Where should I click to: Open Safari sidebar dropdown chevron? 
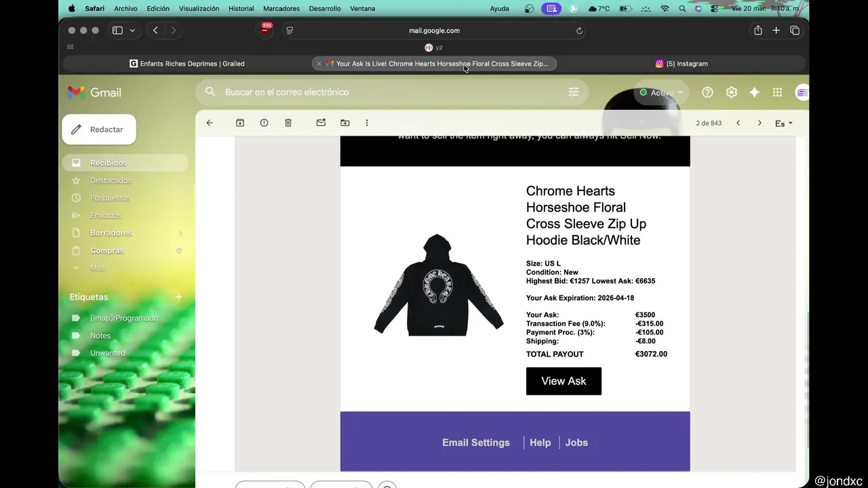click(x=132, y=30)
